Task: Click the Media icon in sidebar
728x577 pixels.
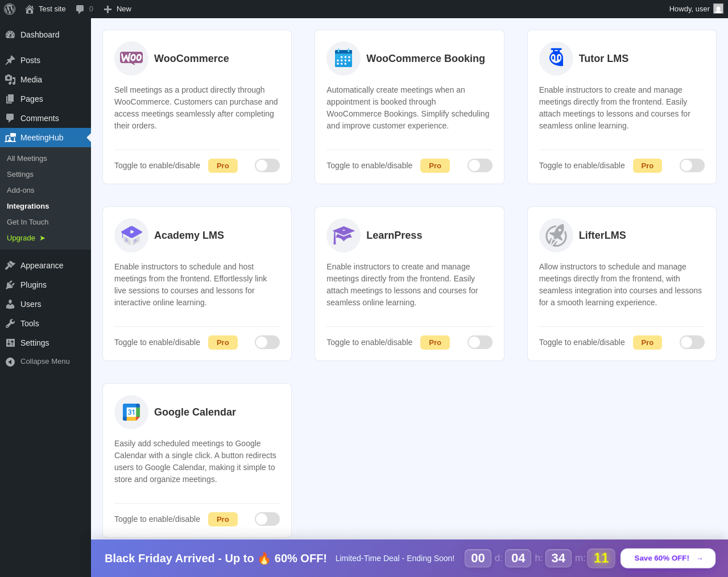Action: pos(10,80)
